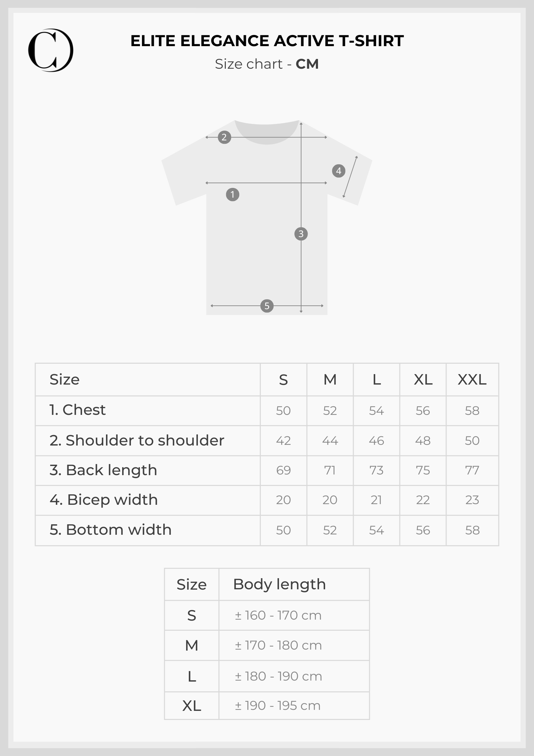
Task: Click the Elite Elegance Active T-Shirt title
Action: pos(267,41)
